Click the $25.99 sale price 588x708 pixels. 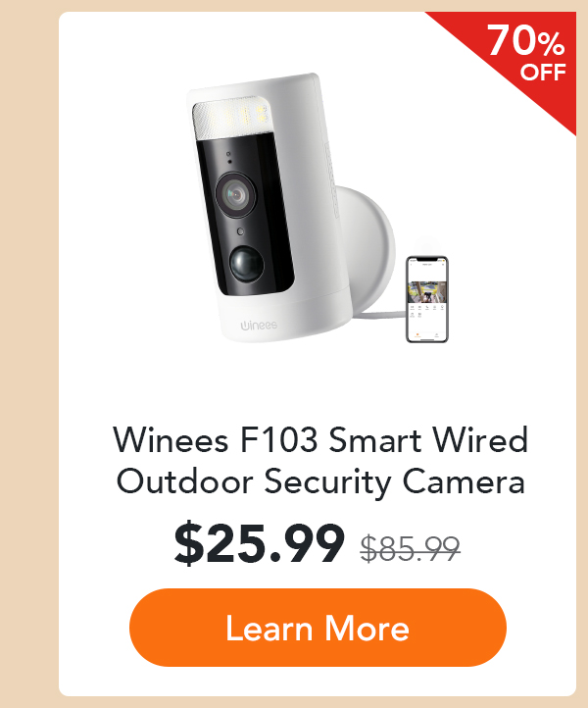[x=260, y=543]
